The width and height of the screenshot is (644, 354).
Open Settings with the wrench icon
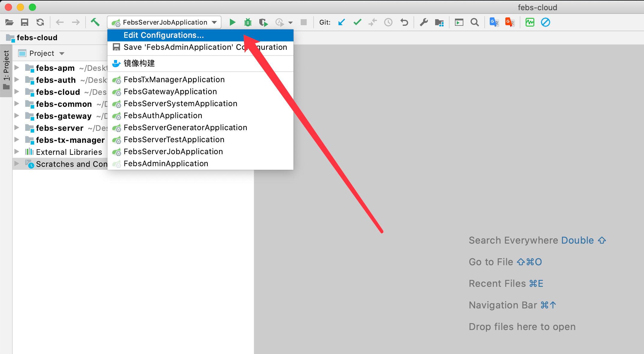click(424, 22)
